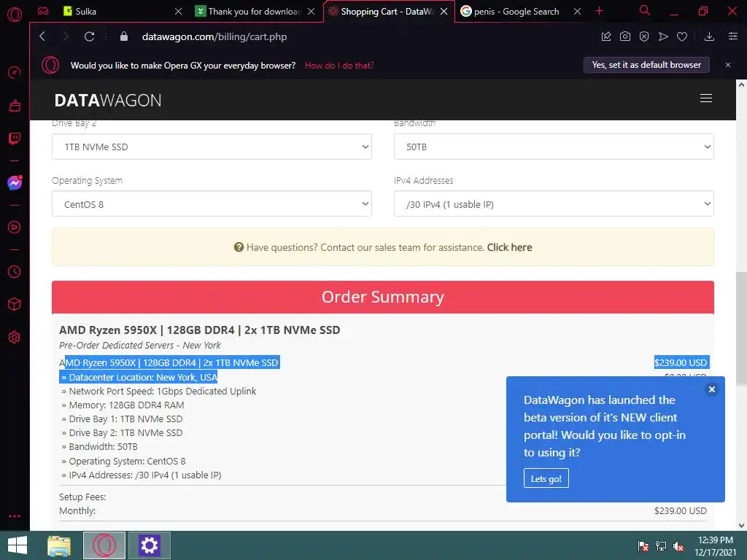Reload the current page
The image size is (747, 560).
pos(89,36)
